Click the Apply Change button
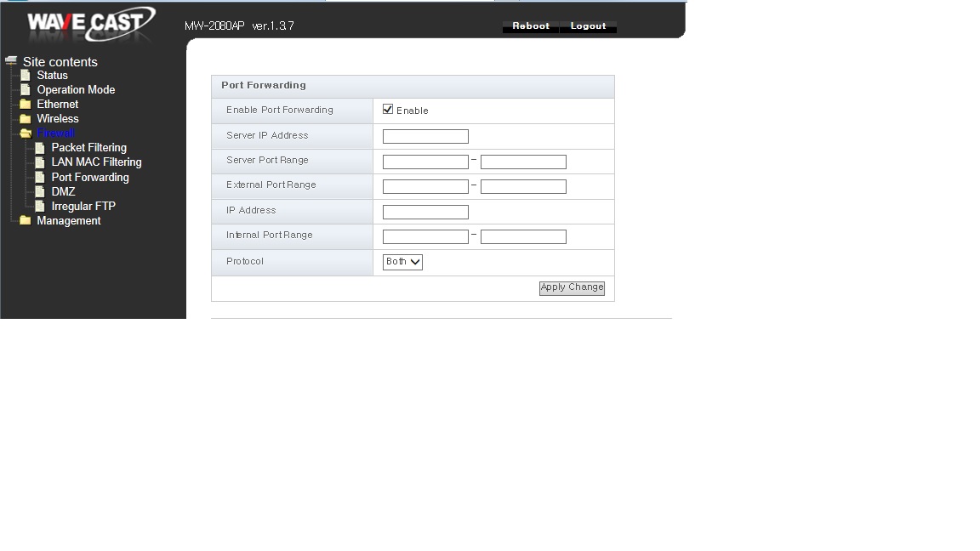The image size is (980, 551). pyautogui.click(x=572, y=287)
